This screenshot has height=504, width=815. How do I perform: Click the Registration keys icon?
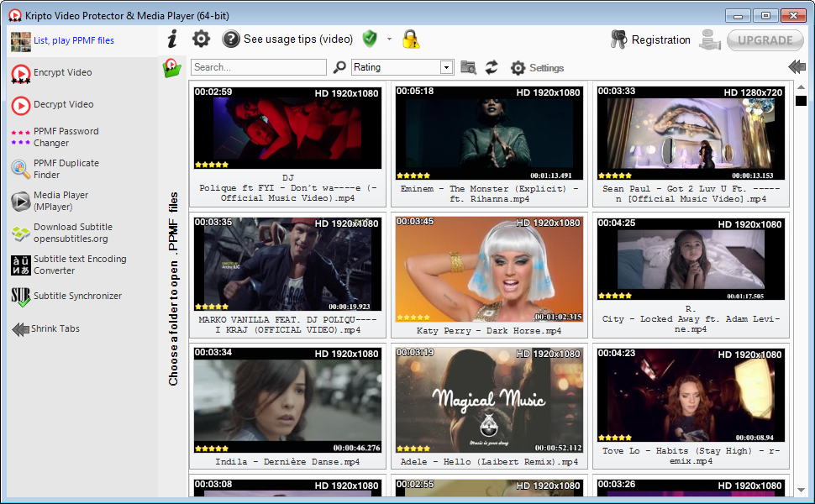618,39
